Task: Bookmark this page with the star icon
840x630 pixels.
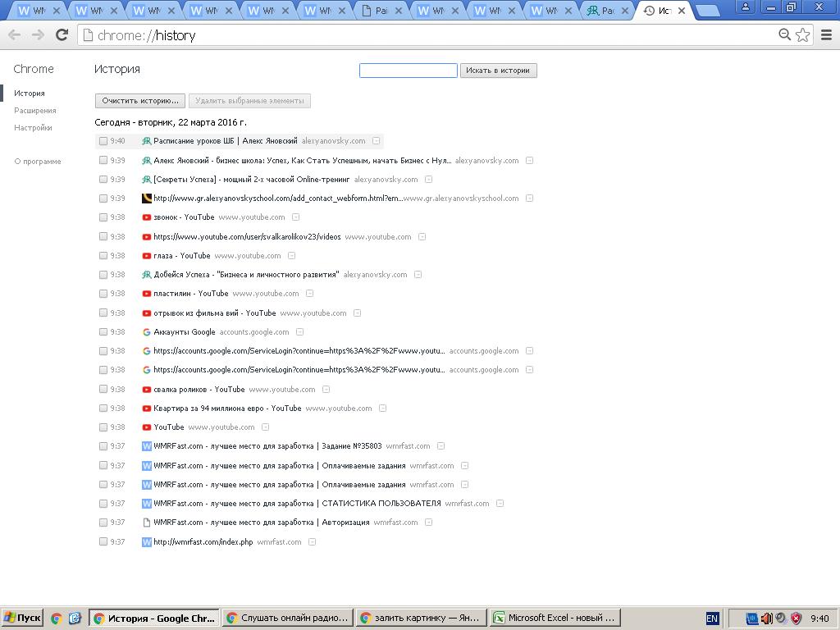Action: 802,34
